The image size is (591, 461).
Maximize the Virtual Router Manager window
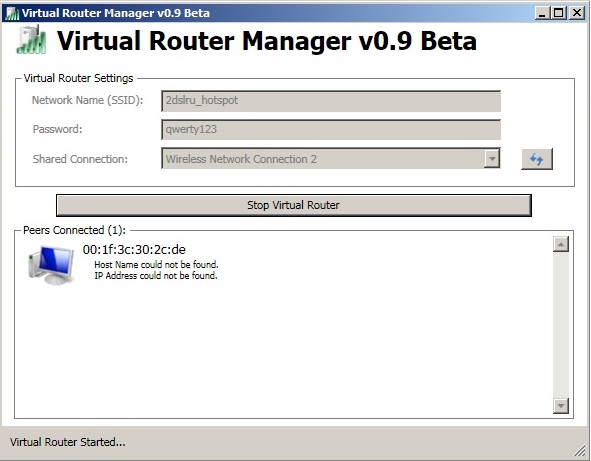(x=559, y=13)
